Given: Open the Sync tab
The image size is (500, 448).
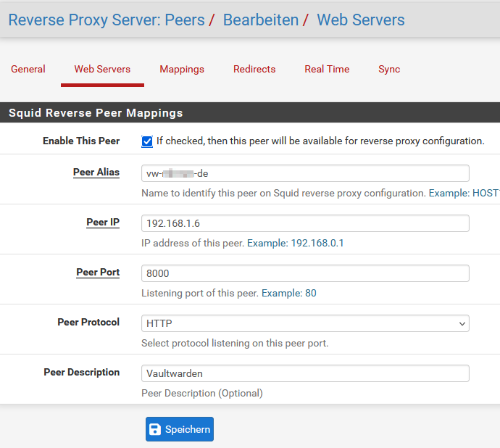Looking at the screenshot, I should pyautogui.click(x=389, y=70).
